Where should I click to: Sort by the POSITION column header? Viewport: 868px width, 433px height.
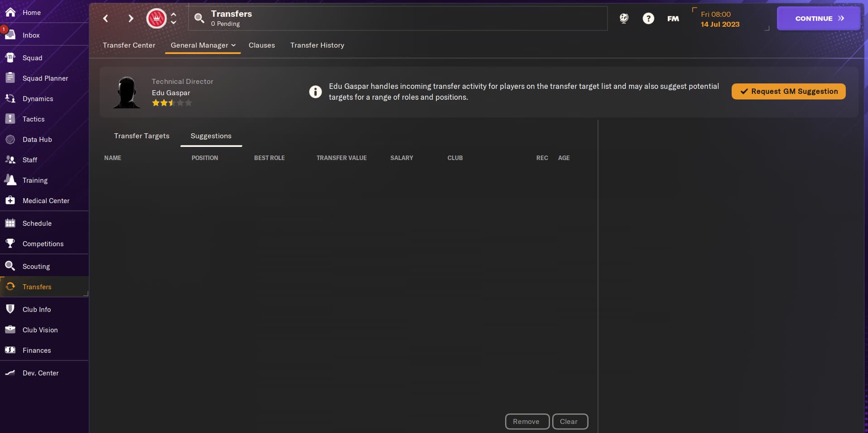(x=205, y=158)
